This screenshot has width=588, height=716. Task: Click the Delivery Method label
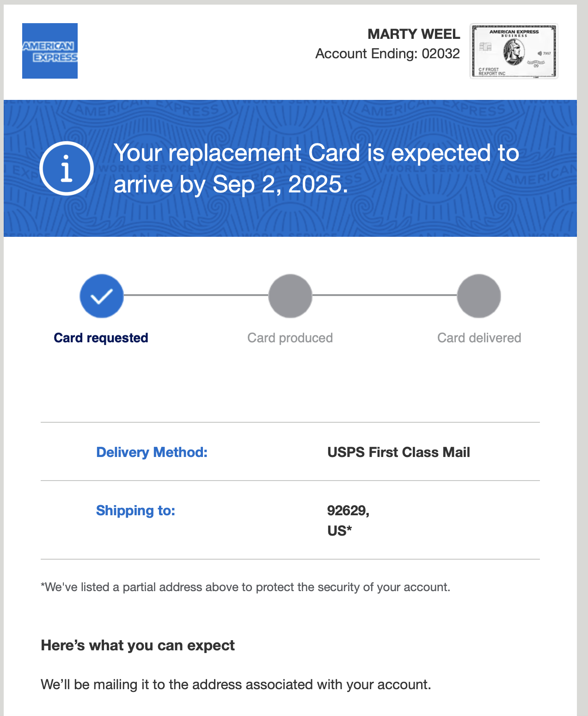(x=152, y=452)
